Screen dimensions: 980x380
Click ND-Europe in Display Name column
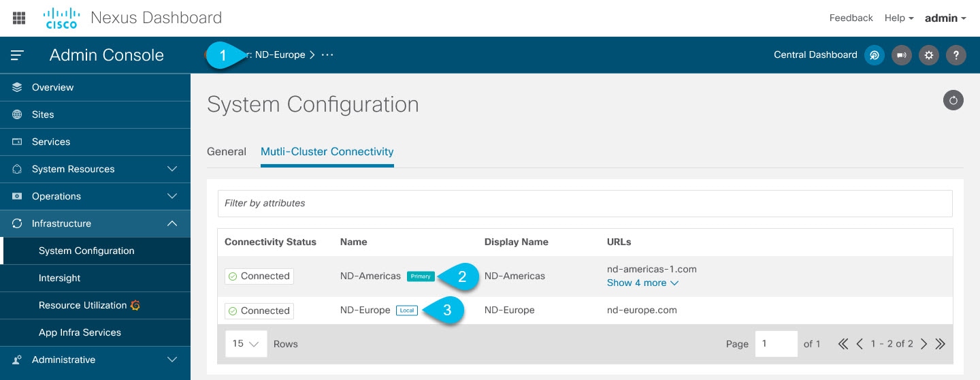pos(509,310)
